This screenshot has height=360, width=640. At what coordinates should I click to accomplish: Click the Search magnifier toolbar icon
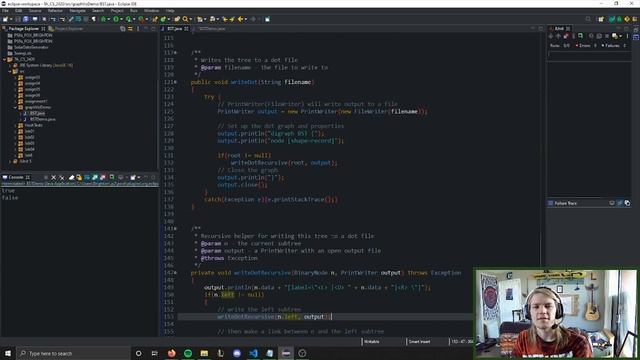185,19
